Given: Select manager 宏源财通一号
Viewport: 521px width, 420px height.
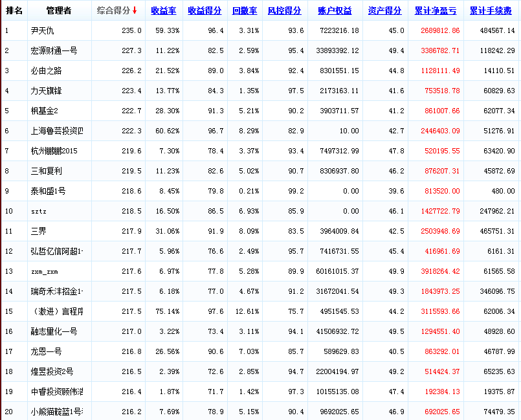Looking at the screenshot, I should pos(54,50).
